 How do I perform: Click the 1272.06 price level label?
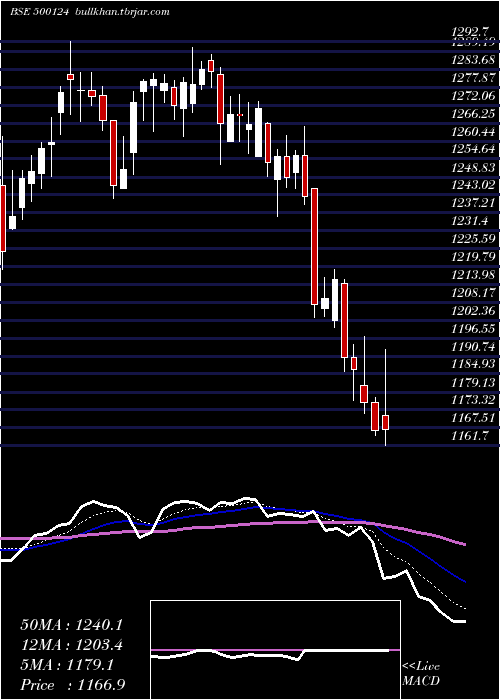tap(474, 96)
